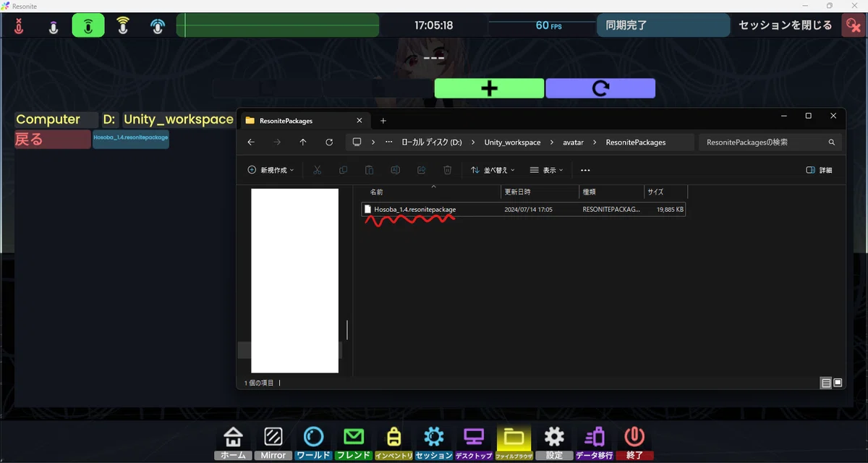Click the cut scissors icon in Explorer toolbar

(317, 170)
